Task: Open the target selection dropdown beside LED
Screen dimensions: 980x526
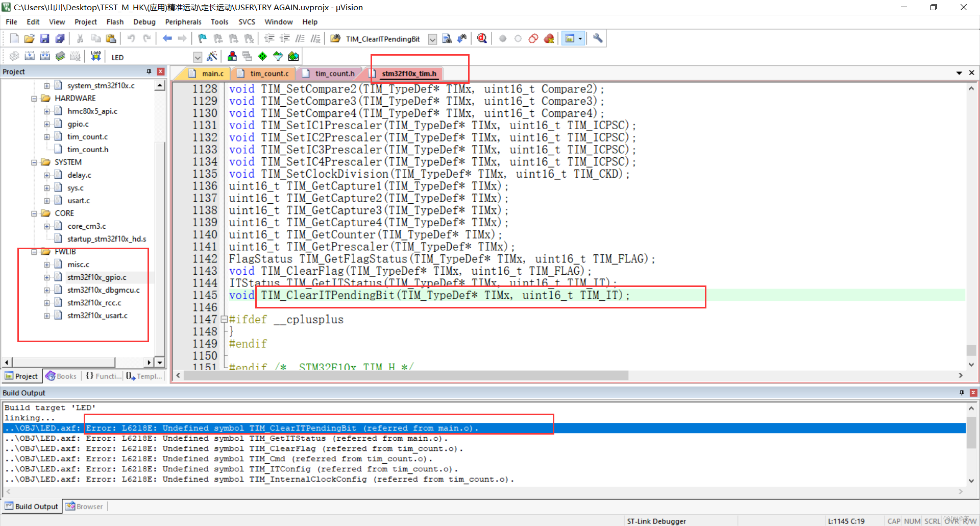Action: click(x=198, y=57)
